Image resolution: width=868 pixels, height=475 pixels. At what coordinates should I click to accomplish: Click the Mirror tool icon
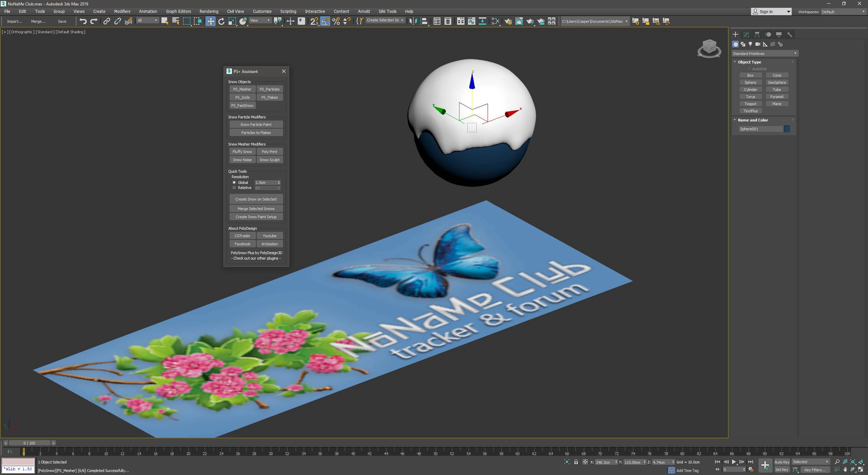pyautogui.click(x=413, y=21)
